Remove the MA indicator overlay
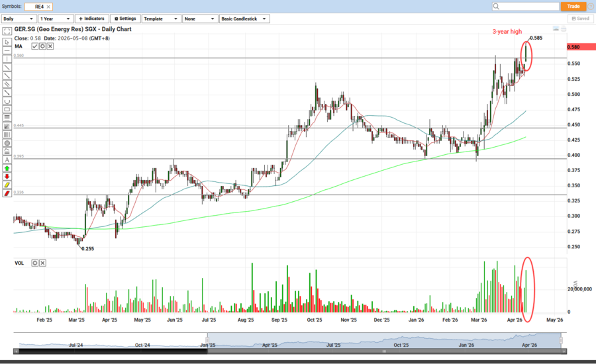The image size is (596, 364). pyautogui.click(x=50, y=46)
